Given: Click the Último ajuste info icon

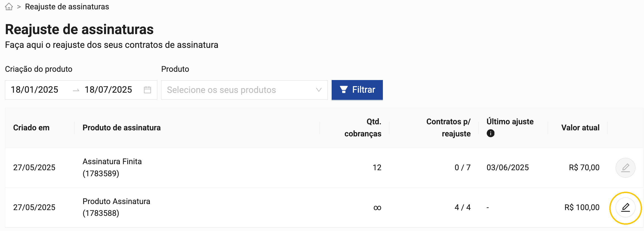Looking at the screenshot, I should point(491,133).
